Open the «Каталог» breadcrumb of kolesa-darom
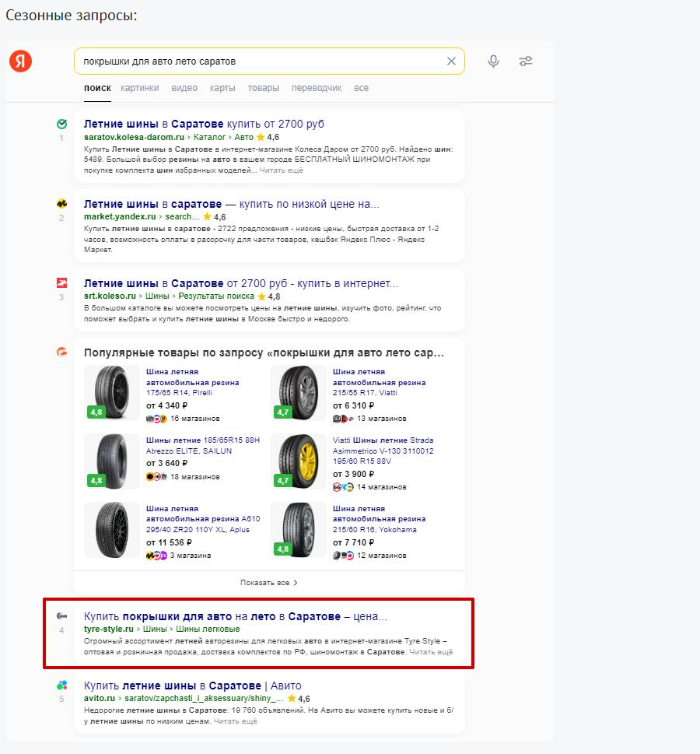 pyautogui.click(x=209, y=137)
